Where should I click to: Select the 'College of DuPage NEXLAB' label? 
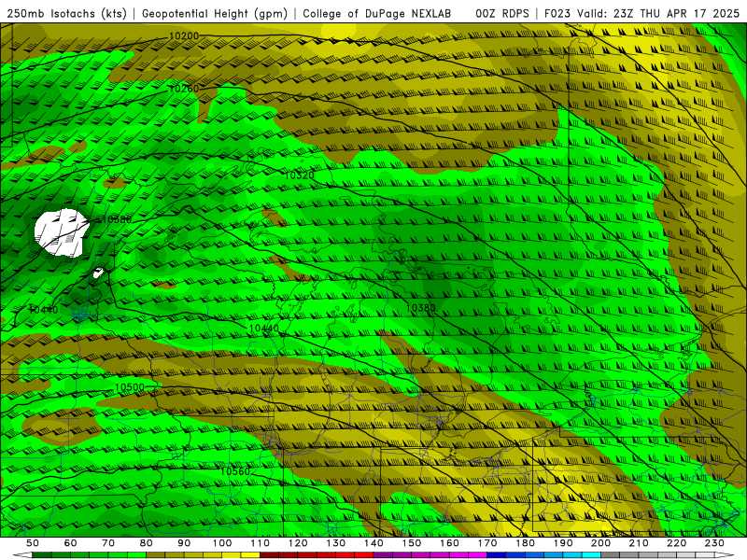click(x=376, y=14)
